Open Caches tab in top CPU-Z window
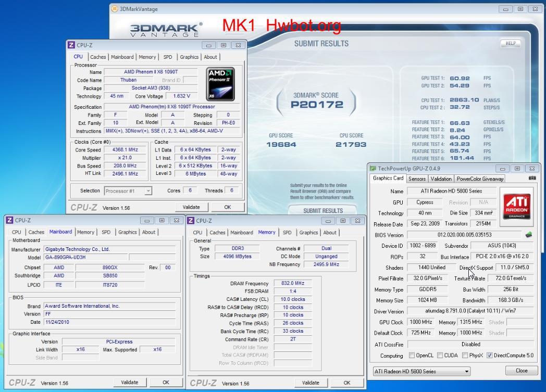 point(98,57)
